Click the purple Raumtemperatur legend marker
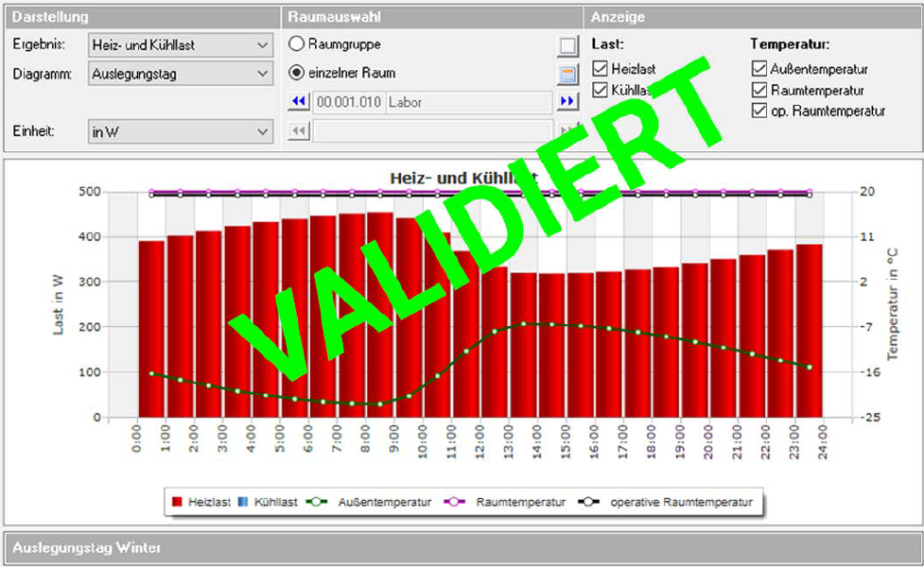This screenshot has height=567, width=924. click(454, 502)
